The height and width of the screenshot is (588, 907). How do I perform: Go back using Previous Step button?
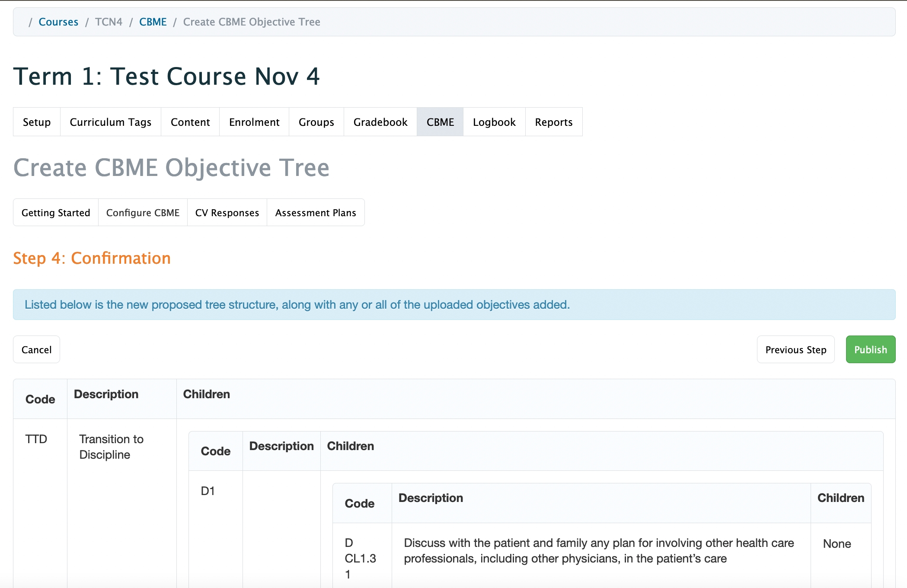click(795, 349)
